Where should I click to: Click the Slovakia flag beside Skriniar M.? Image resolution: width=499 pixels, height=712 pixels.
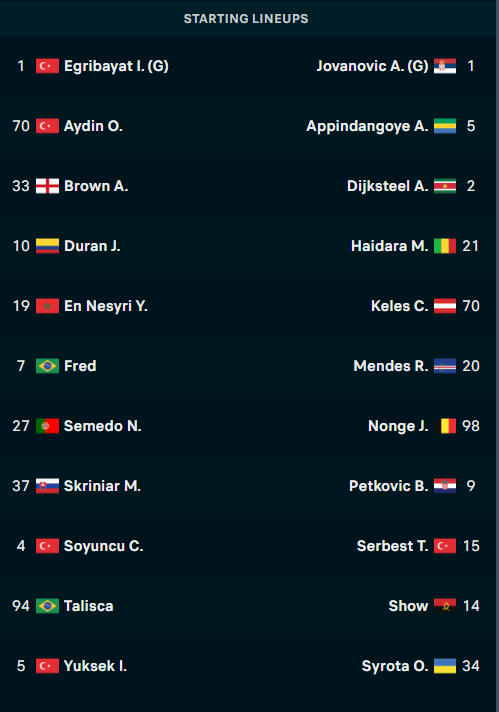click(47, 486)
